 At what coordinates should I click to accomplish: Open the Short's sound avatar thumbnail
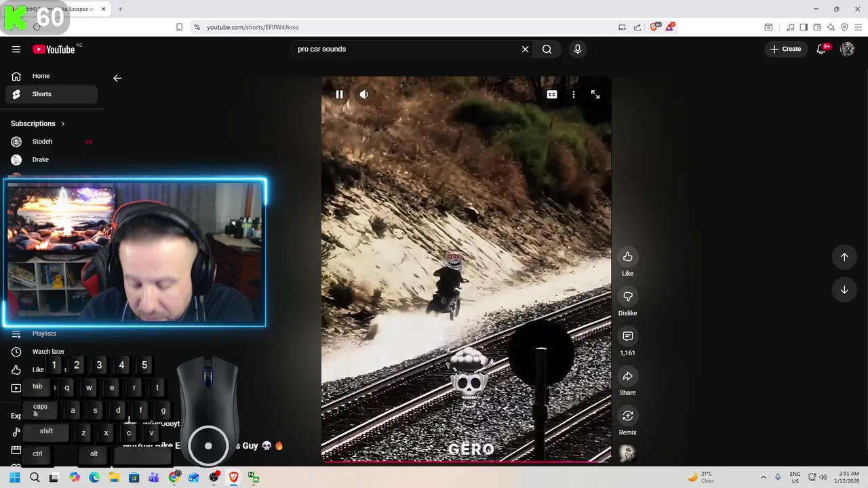[x=628, y=453]
